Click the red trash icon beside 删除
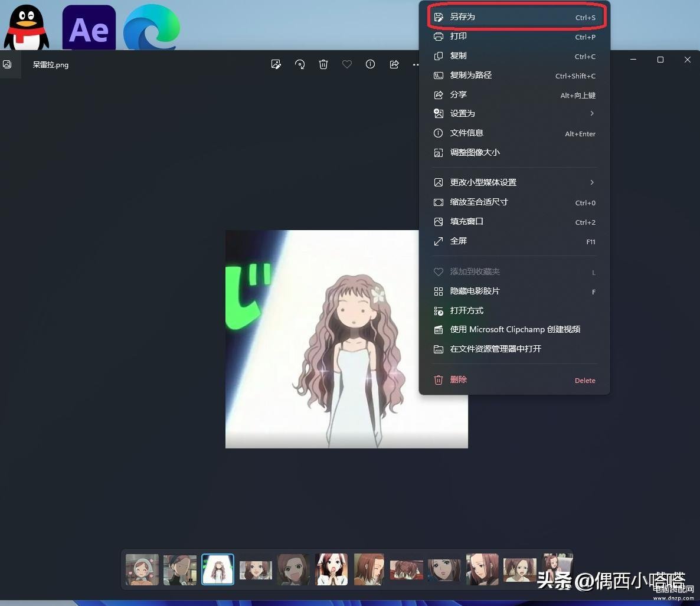The width and height of the screenshot is (700, 606). [439, 380]
